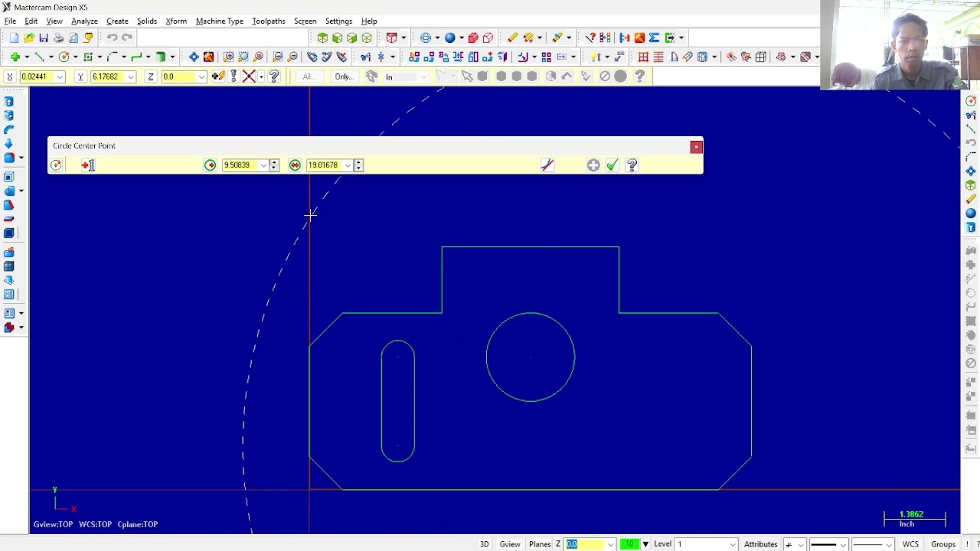This screenshot has width=980, height=551.
Task: Create a new file
Action: [14, 37]
